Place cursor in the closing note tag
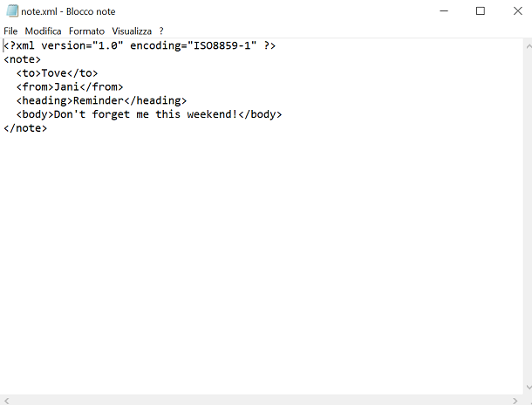The height and width of the screenshot is (405, 532). (25, 128)
